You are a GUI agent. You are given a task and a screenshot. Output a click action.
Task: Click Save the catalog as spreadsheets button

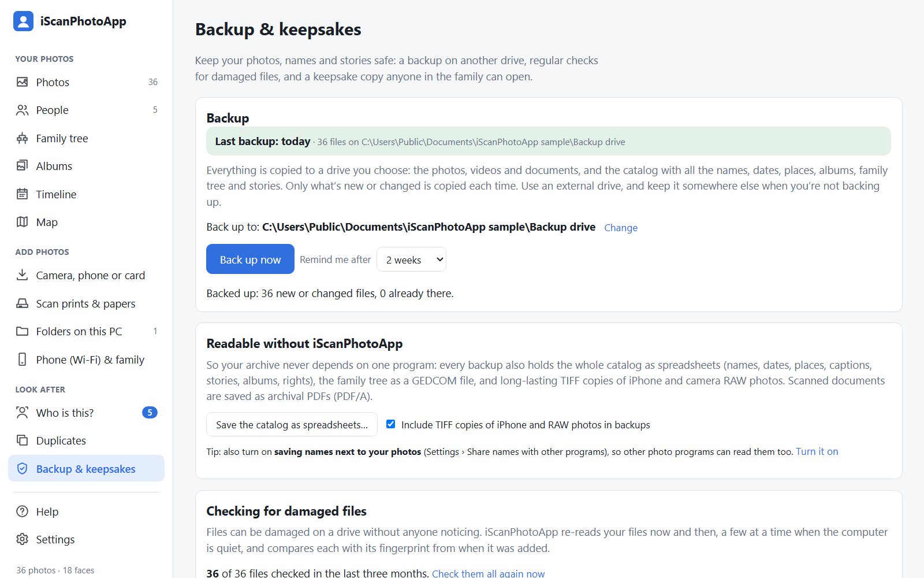(x=292, y=424)
